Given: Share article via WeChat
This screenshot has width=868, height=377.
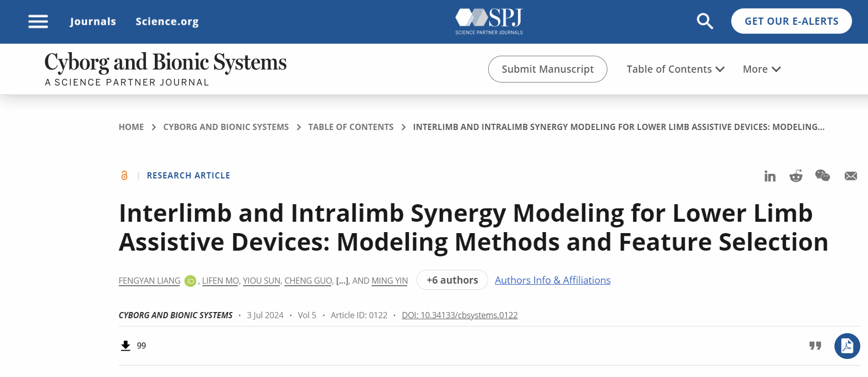Looking at the screenshot, I should 822,176.
